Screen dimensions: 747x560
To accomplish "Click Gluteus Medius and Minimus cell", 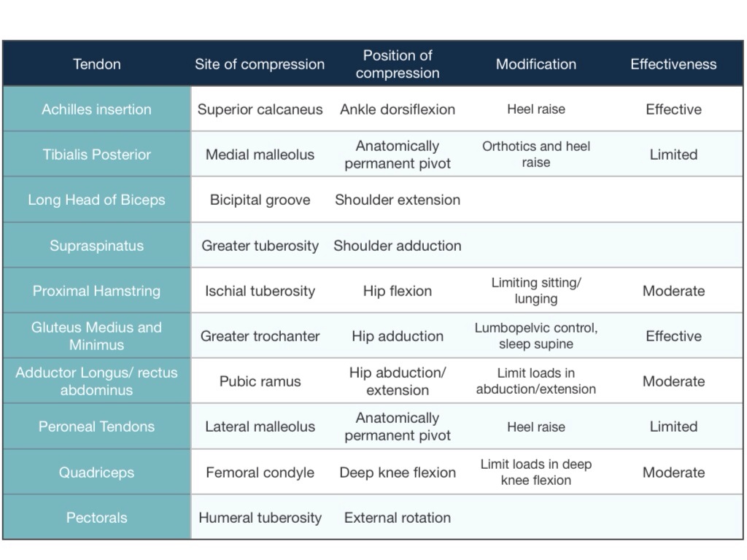I will click(x=97, y=336).
